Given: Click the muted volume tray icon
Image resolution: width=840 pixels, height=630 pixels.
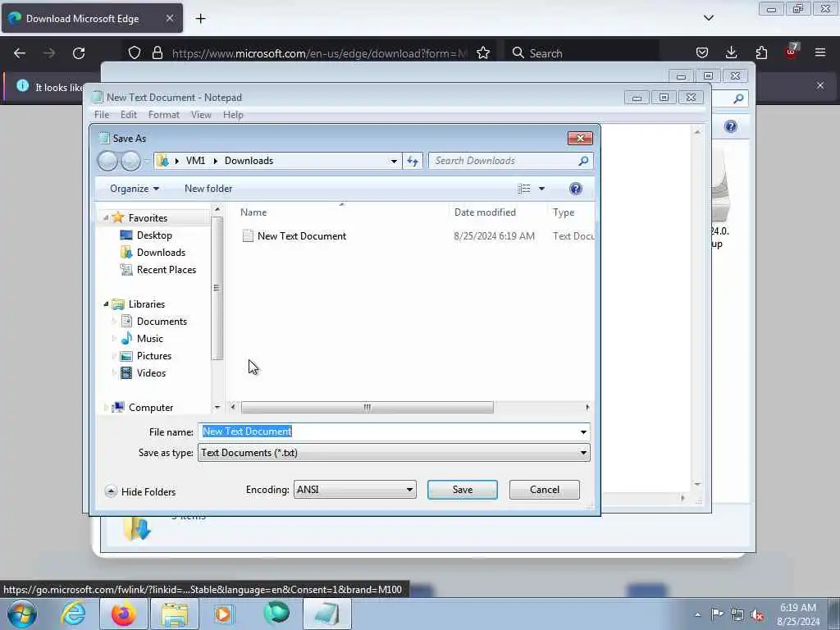Looking at the screenshot, I should pyautogui.click(x=757, y=615).
